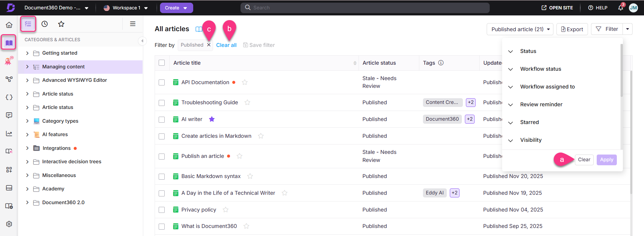
Task: Expand the Advanced WYSIWYG Editor category
Action: pos(28,80)
